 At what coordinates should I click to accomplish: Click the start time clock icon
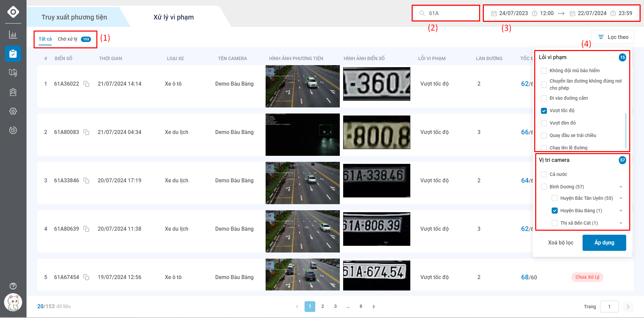click(x=535, y=13)
